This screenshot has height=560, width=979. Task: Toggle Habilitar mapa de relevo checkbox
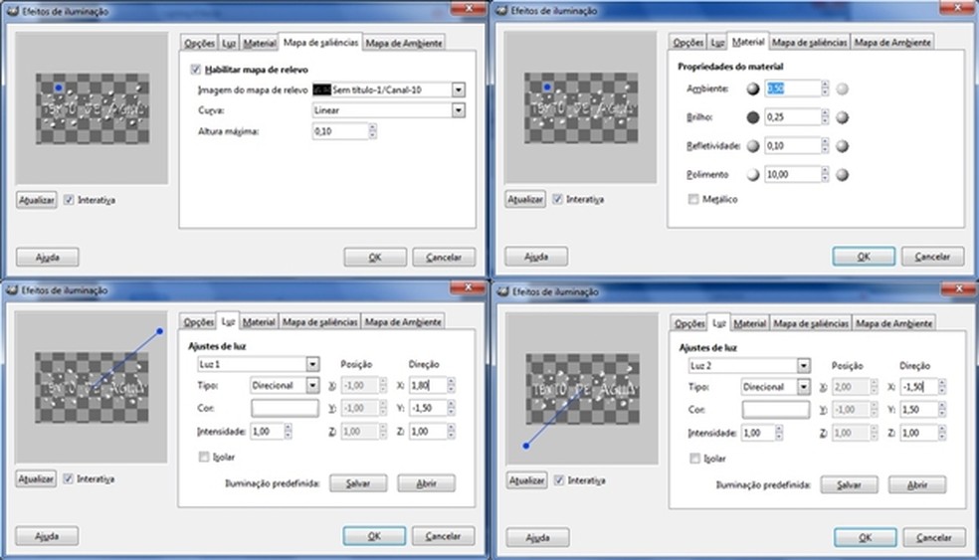click(196, 70)
